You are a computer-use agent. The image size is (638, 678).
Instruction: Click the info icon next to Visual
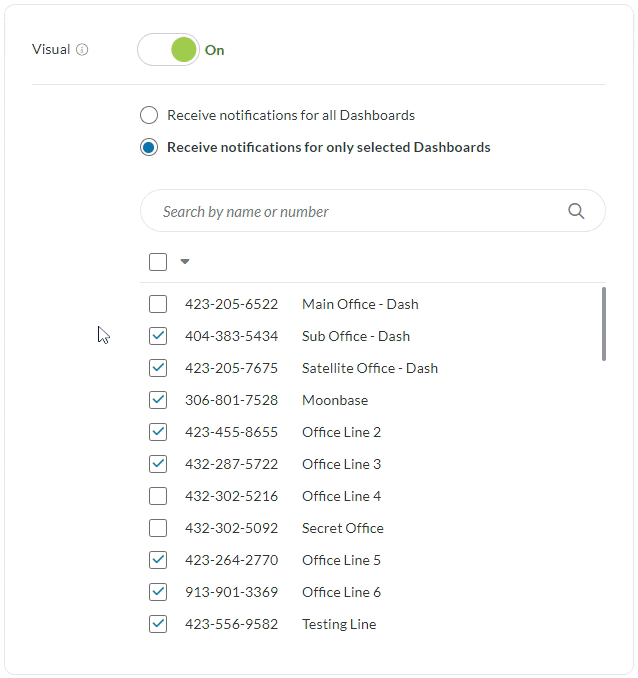pos(82,49)
